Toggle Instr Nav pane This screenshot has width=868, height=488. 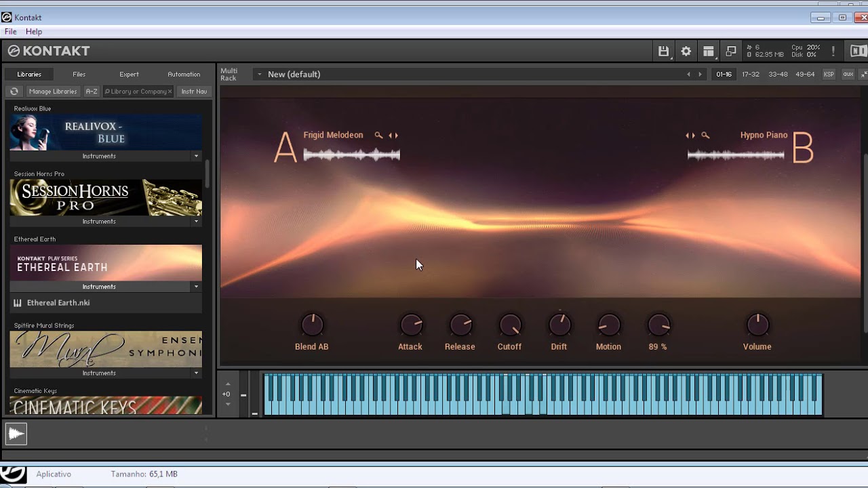[x=195, y=91]
